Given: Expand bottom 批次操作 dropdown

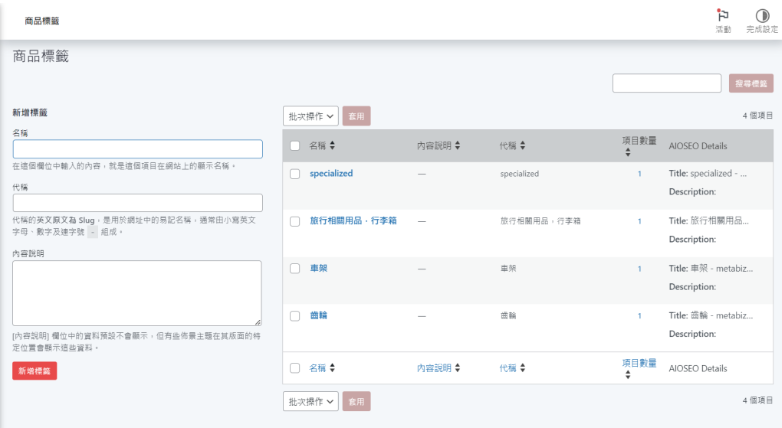Looking at the screenshot, I should pos(311,401).
